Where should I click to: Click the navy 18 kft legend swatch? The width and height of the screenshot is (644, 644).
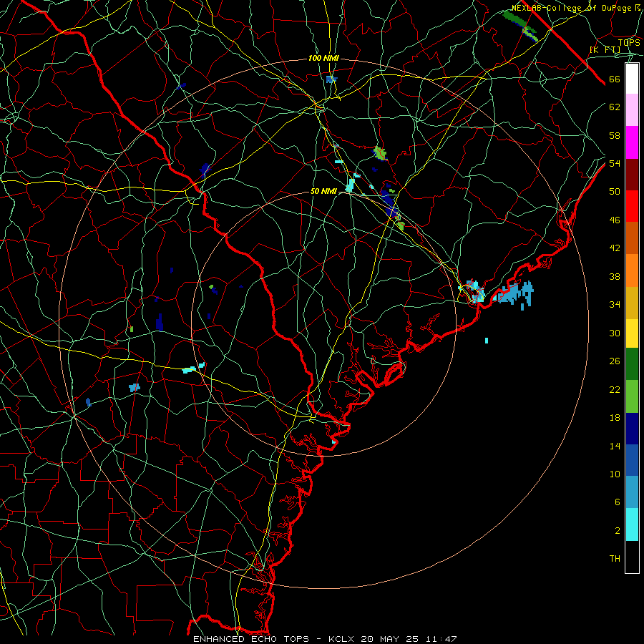point(632,429)
